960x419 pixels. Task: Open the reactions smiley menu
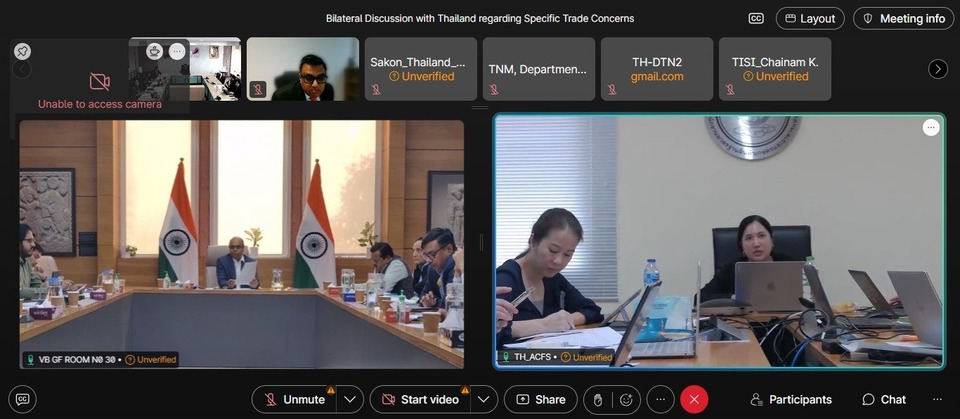click(625, 399)
